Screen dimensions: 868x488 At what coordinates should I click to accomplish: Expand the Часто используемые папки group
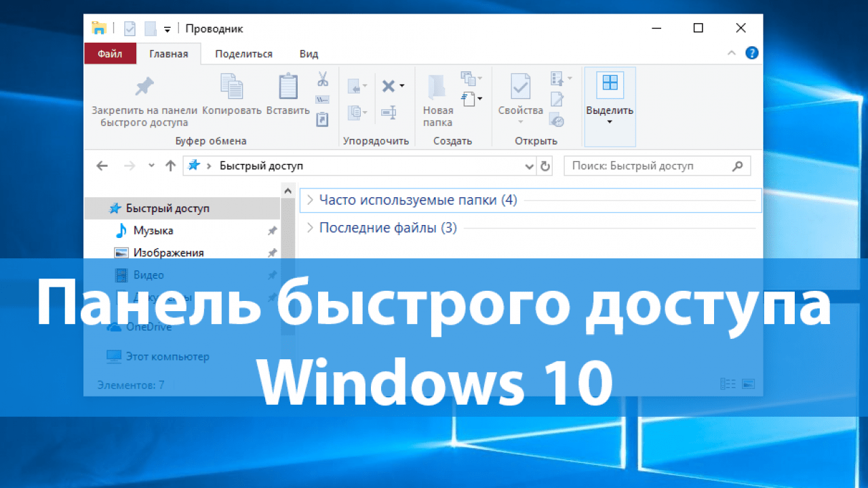[x=310, y=200]
